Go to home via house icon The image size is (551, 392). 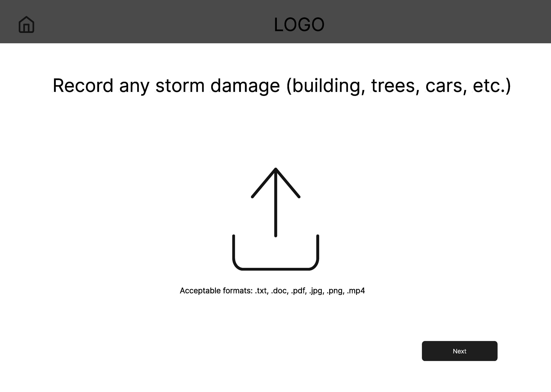coord(27,25)
